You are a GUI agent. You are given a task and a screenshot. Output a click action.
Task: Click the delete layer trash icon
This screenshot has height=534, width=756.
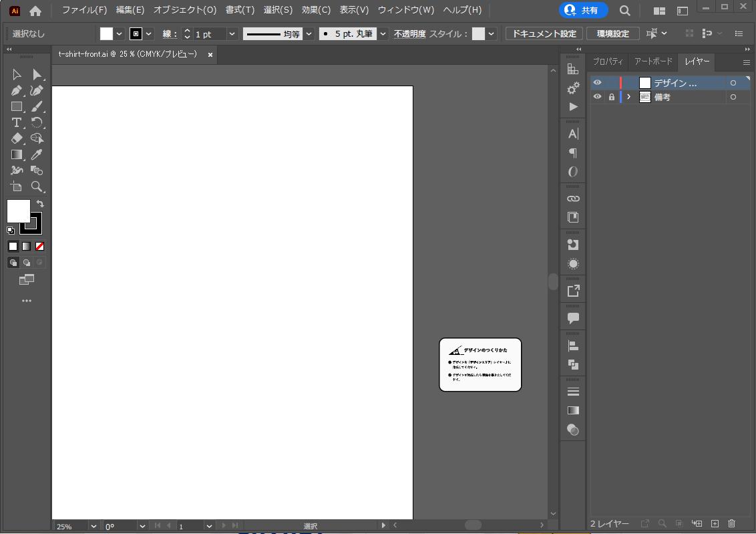pyautogui.click(x=731, y=524)
